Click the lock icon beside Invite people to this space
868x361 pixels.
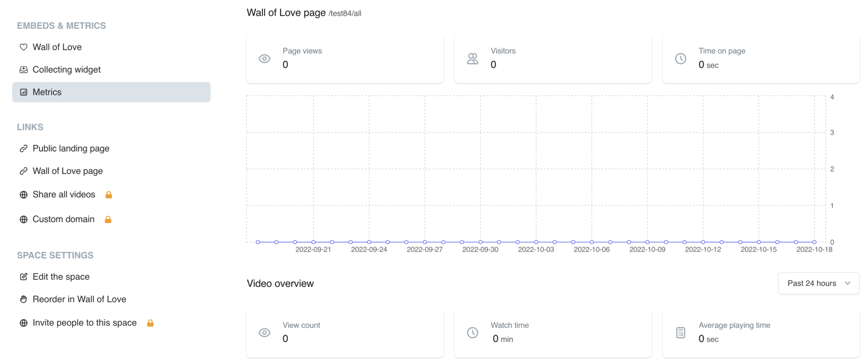(150, 323)
